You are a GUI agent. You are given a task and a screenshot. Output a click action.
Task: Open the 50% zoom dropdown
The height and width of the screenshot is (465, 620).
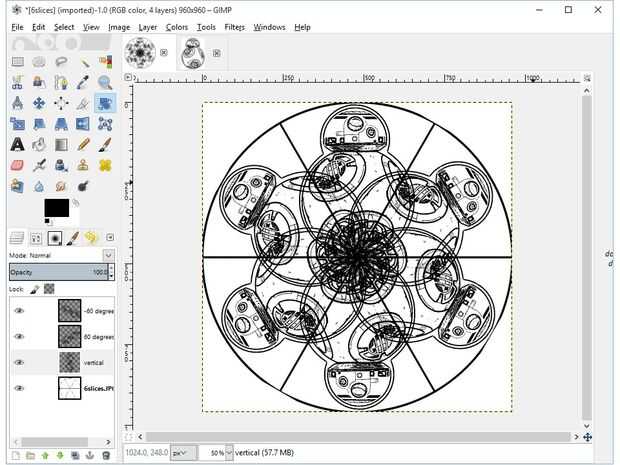tap(229, 453)
